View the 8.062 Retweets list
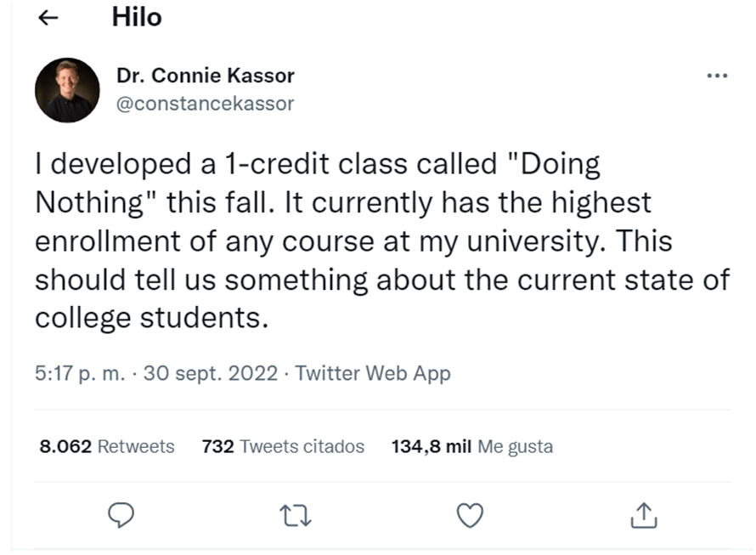Screen dimensions: 756x555 [107, 446]
